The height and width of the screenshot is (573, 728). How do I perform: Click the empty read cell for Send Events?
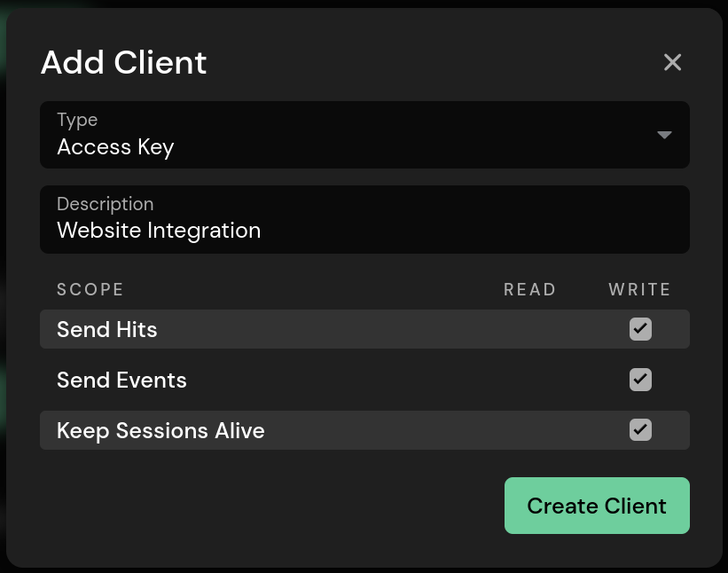[x=529, y=380]
